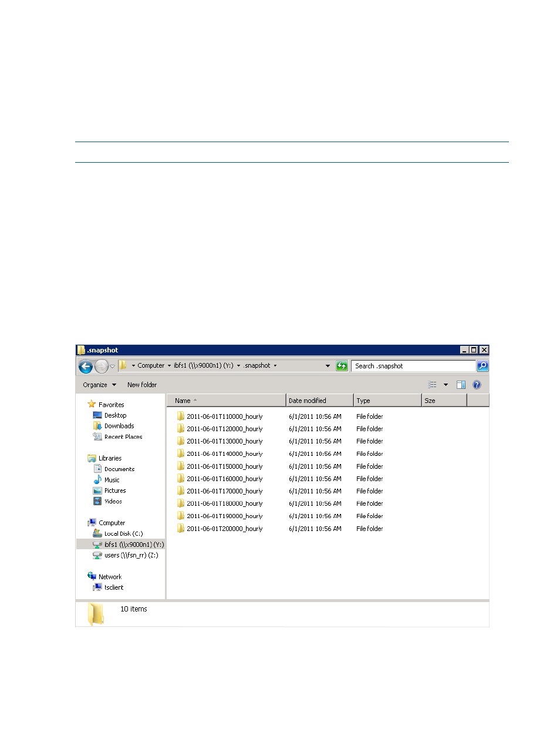Click the Music note icon

coord(97,479)
